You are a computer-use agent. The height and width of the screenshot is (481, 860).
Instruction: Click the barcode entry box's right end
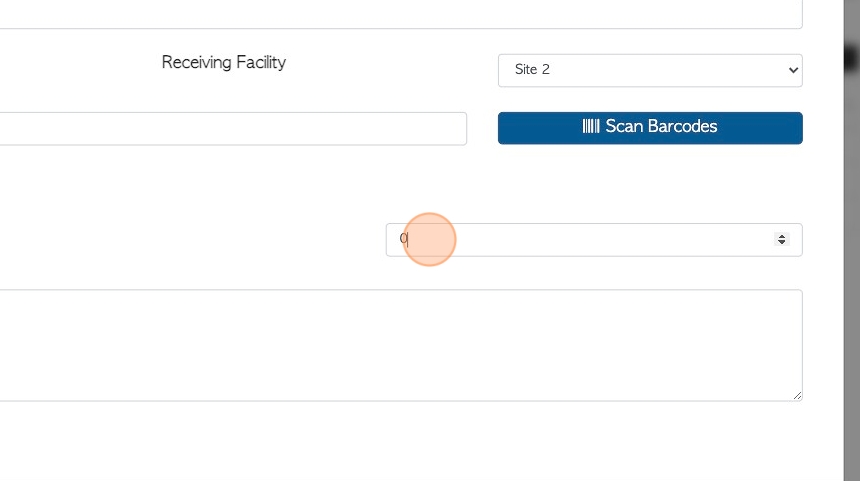pyautogui.click(x=455, y=128)
